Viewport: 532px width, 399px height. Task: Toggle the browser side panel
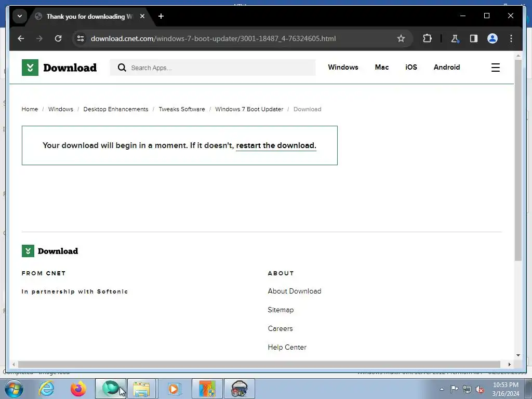point(474,38)
